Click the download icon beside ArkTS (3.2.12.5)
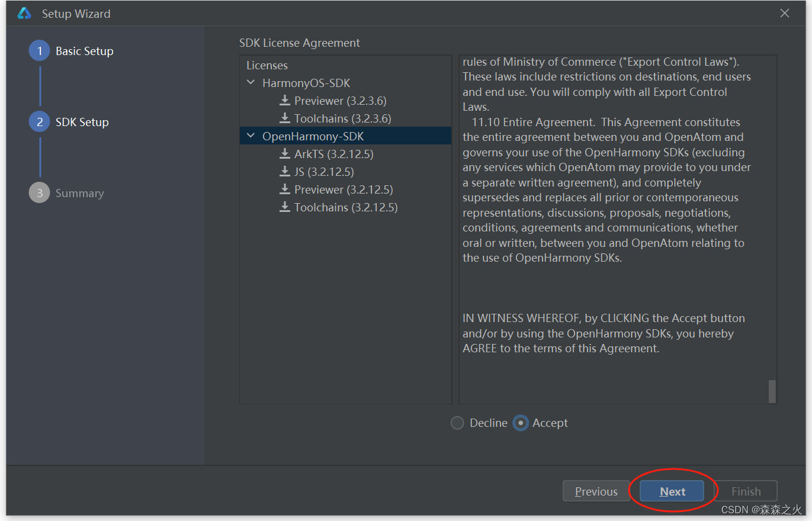Viewport: 812px width, 521px height. click(x=285, y=154)
